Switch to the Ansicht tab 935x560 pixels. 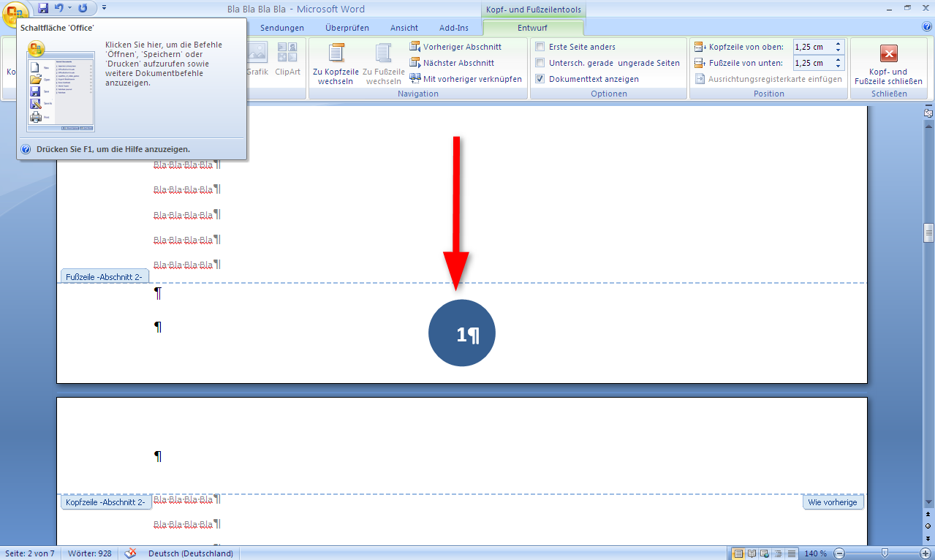point(404,28)
